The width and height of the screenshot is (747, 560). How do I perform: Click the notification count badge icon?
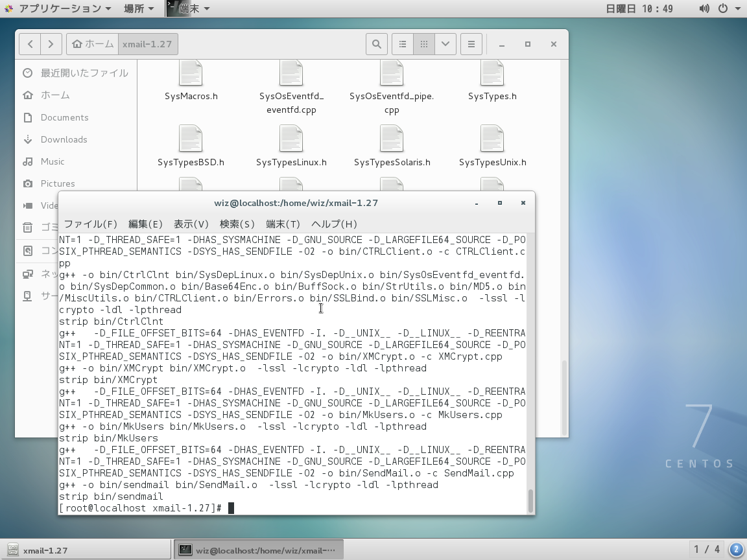pos(737,550)
